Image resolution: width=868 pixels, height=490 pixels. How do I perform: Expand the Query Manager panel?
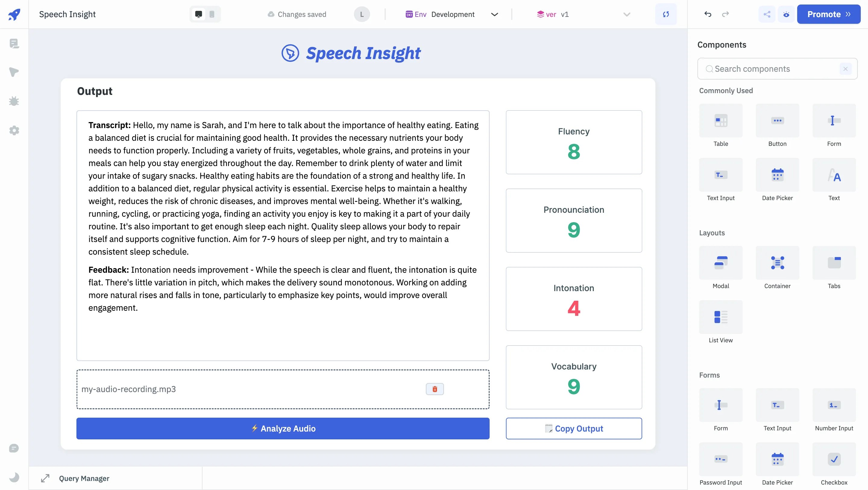coord(46,478)
